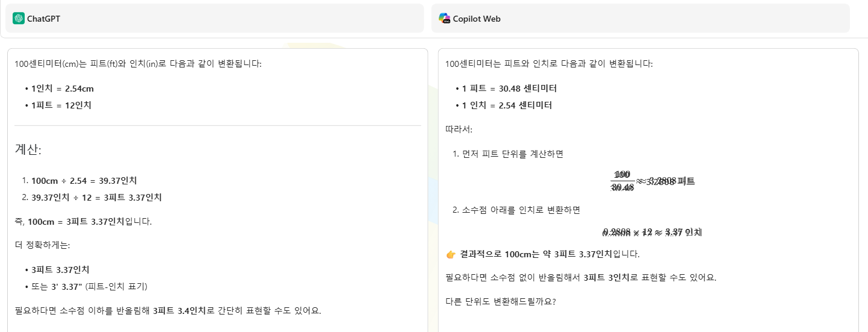Click the pointing finger emoji in Copilot answer
868x332 pixels.
[x=451, y=254]
